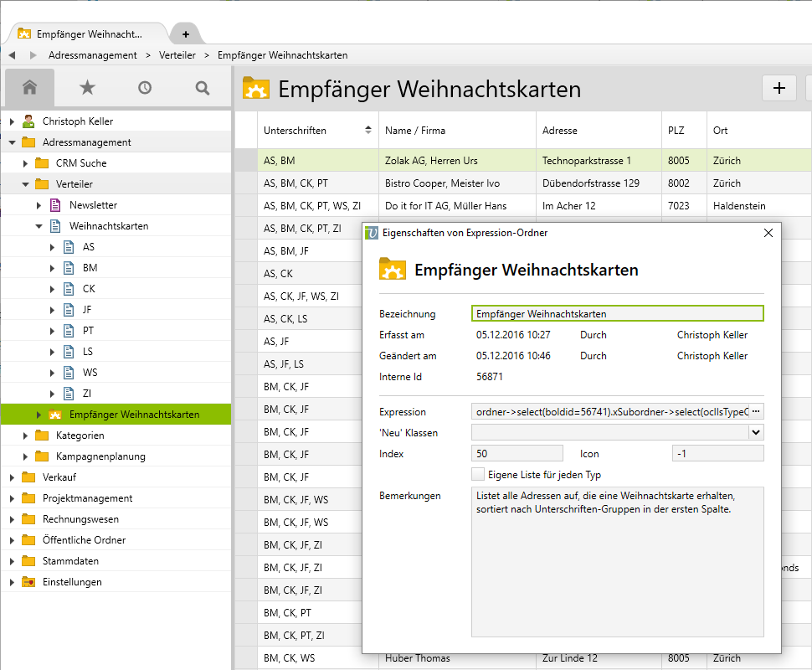The height and width of the screenshot is (670, 812).
Task: Open the Expression editor ellipsis button
Action: click(x=756, y=412)
